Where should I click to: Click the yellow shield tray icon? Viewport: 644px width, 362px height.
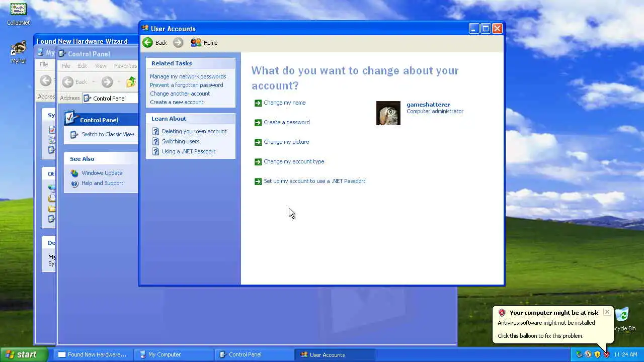(x=597, y=354)
